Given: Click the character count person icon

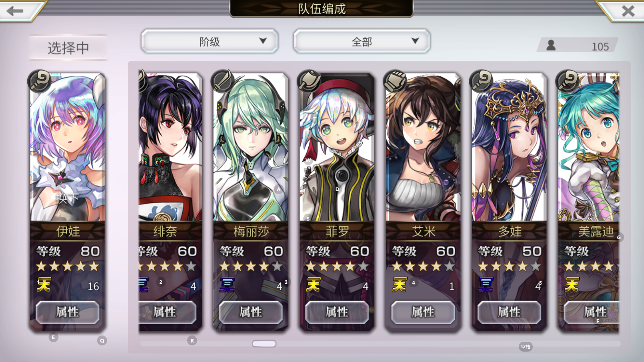Looking at the screenshot, I should point(551,45).
